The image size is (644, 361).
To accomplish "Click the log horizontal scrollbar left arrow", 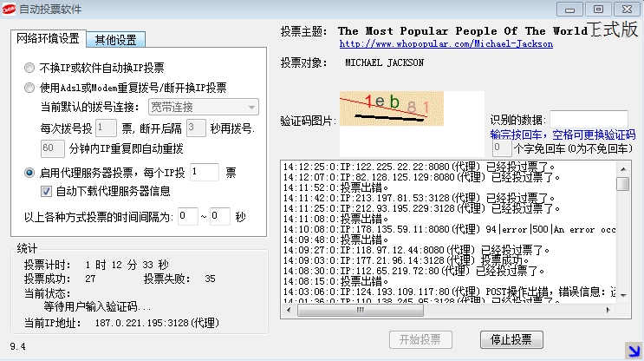I will (x=289, y=311).
